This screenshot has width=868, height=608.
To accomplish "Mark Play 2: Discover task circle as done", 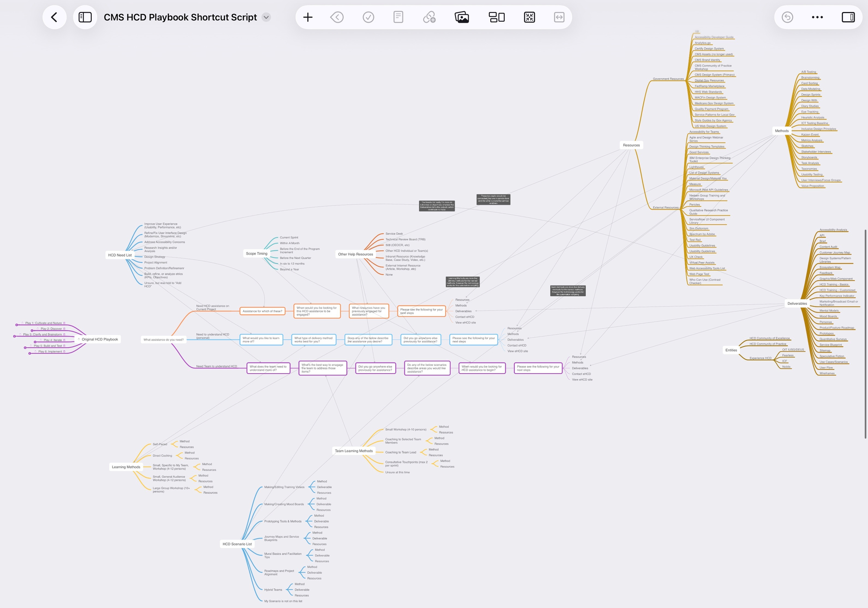I will tap(38, 329).
